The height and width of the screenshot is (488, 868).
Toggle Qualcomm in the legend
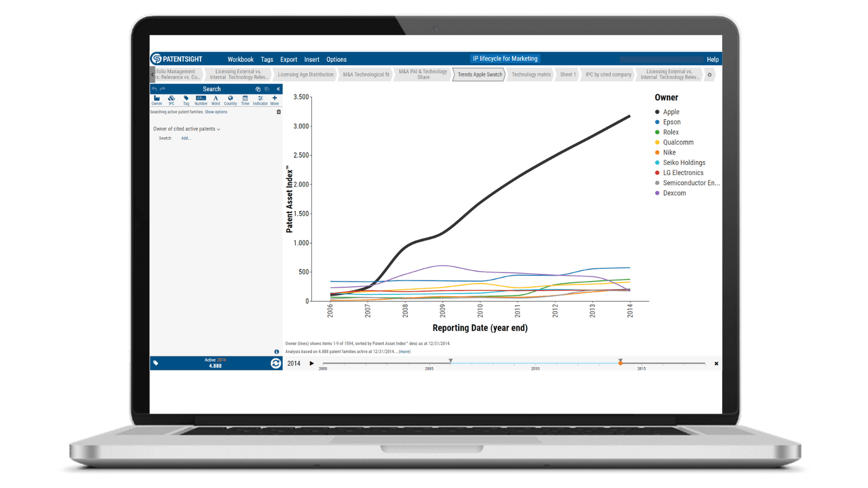[x=674, y=142]
